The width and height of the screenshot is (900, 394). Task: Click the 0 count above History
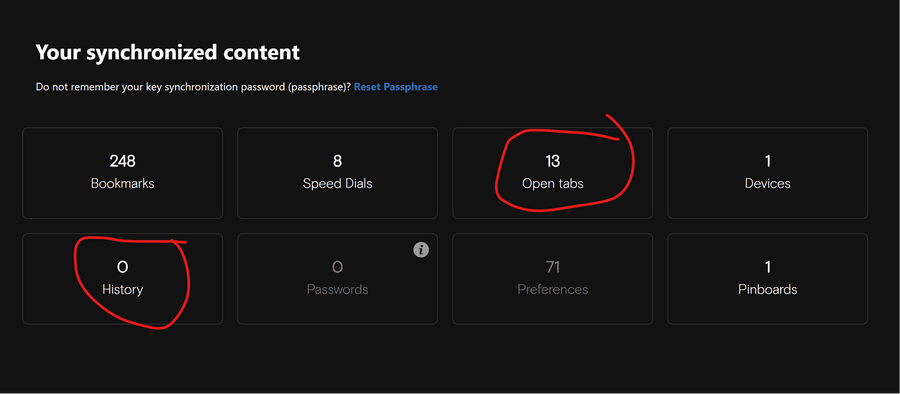click(122, 267)
